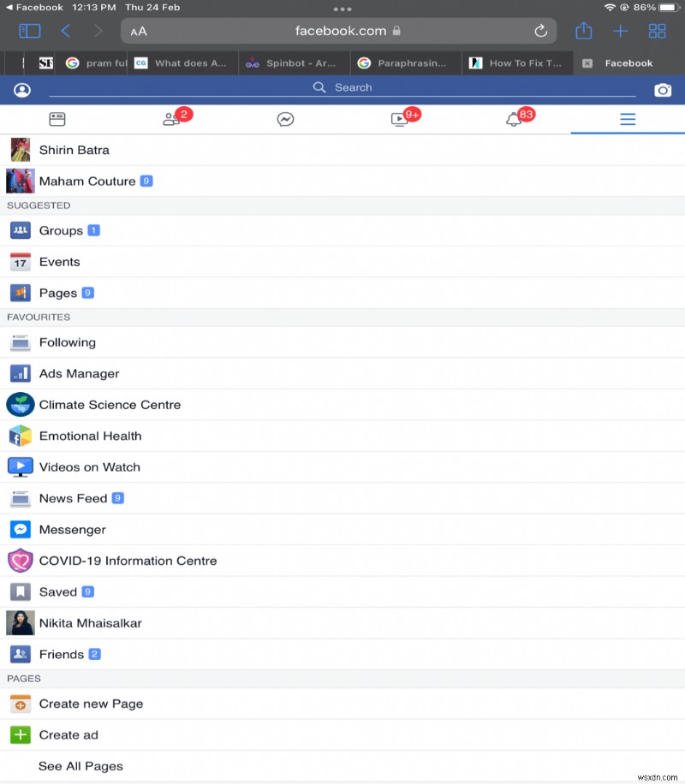Viewport: 685px width, 784px height.
Task: Open the COVID-19 Information Centre
Action: [x=129, y=561]
